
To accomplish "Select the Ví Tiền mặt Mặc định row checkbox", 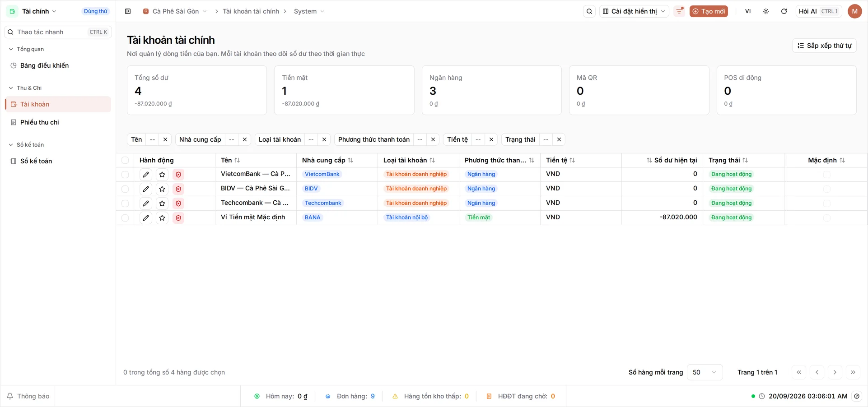I will (x=125, y=218).
